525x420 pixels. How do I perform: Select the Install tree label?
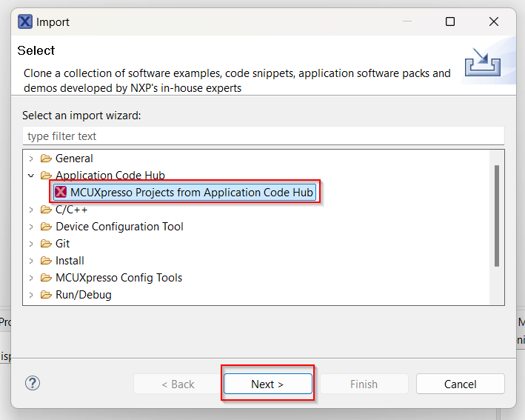click(x=70, y=261)
